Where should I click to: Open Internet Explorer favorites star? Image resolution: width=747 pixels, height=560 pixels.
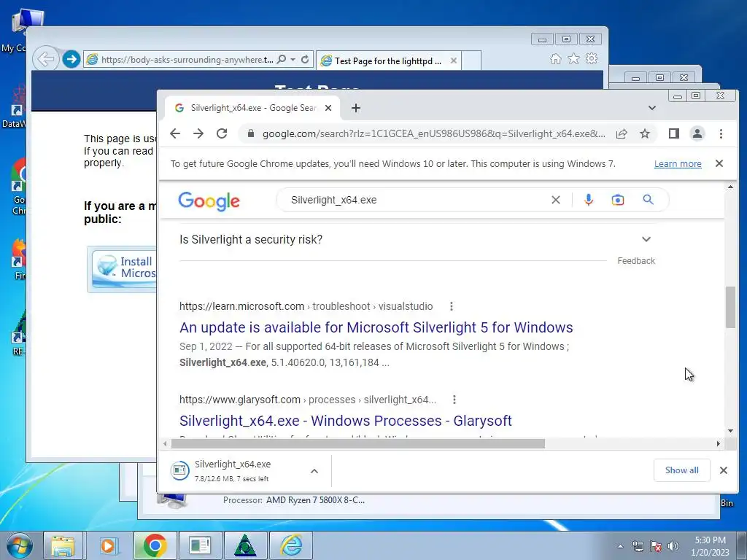click(x=573, y=58)
